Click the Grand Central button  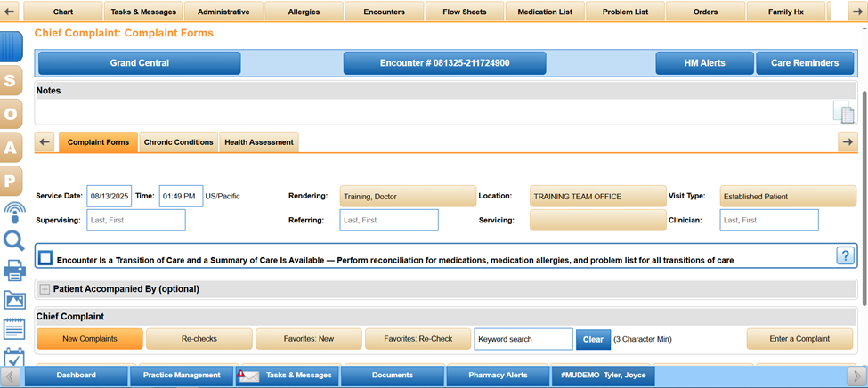tap(139, 63)
